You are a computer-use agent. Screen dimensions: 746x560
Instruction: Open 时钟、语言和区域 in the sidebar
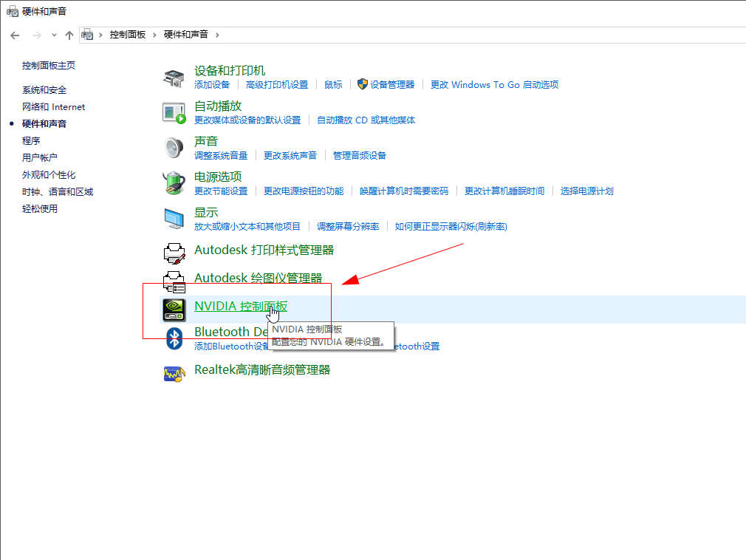click(x=58, y=192)
